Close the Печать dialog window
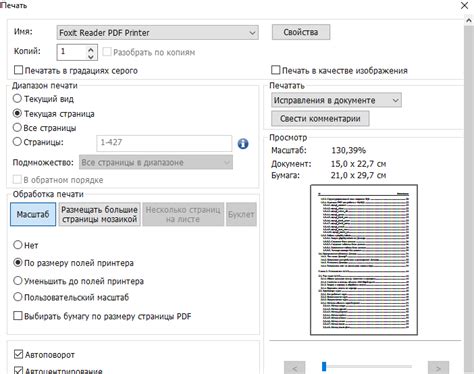Screen dimensions: 474x374 click(x=464, y=6)
